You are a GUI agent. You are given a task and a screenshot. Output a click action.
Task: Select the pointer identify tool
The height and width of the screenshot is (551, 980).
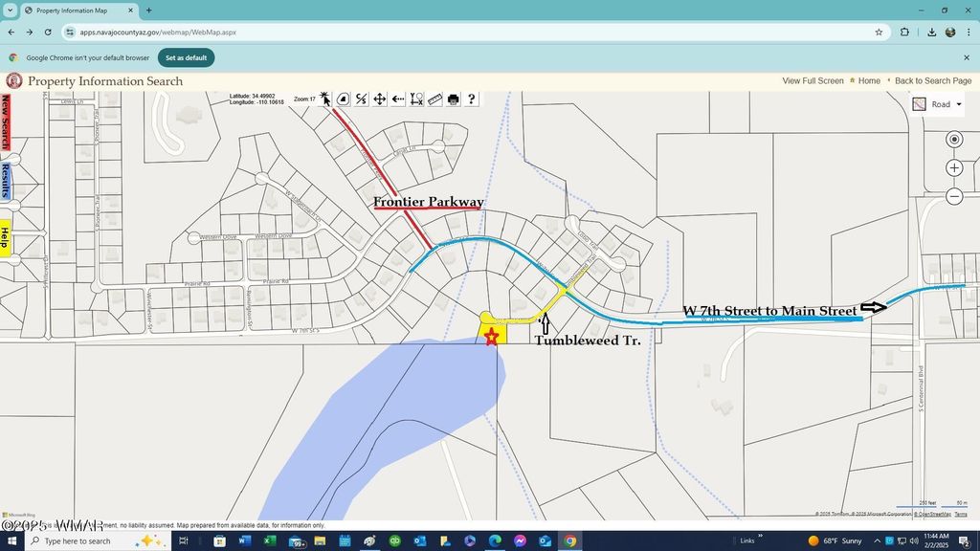coord(324,99)
